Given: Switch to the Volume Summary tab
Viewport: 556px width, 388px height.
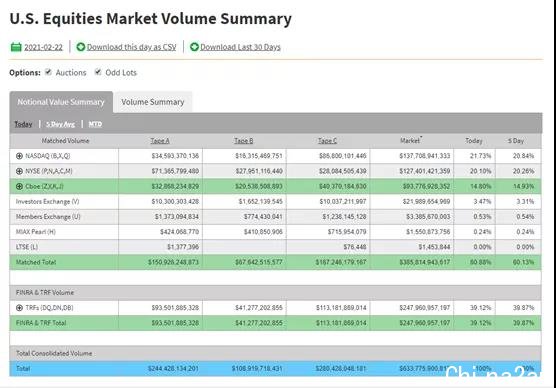Looking at the screenshot, I should point(153,102).
